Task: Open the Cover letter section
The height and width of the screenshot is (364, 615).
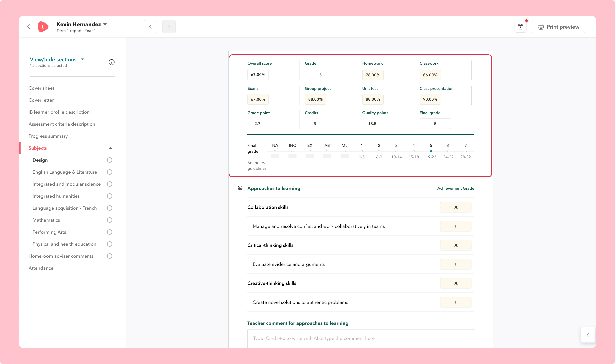Action: [x=41, y=100]
